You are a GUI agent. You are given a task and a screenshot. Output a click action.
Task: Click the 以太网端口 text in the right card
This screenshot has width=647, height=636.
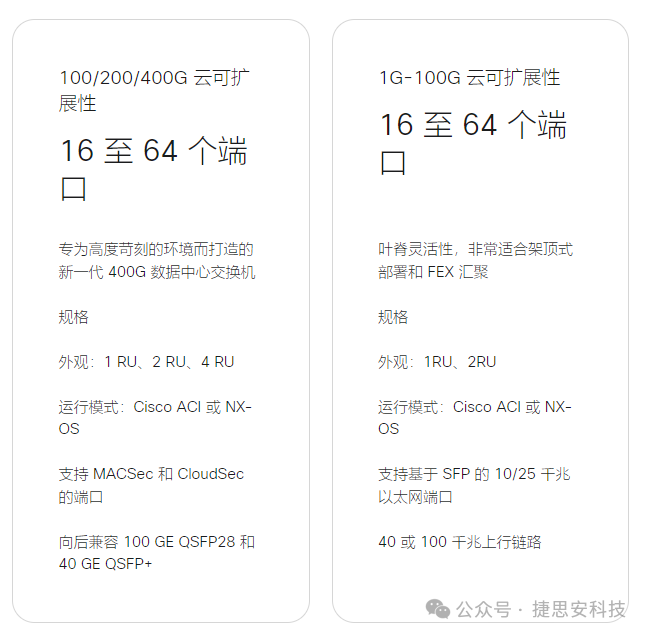point(415,497)
